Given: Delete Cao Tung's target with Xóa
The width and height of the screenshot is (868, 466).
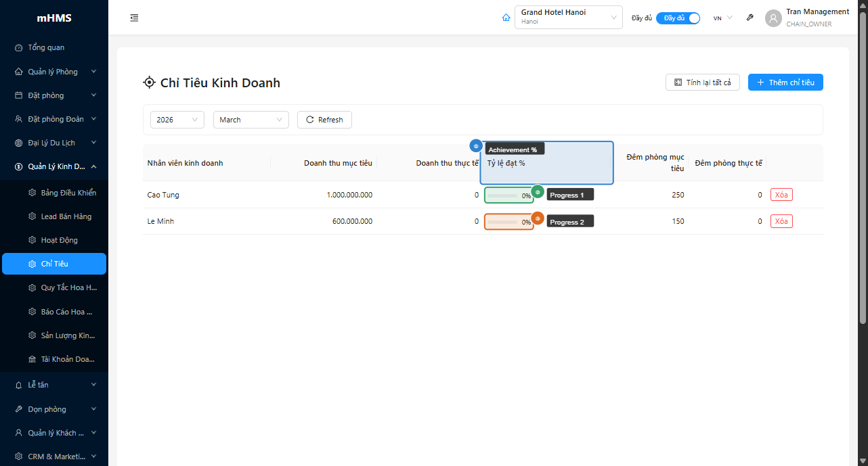Looking at the screenshot, I should coord(781,195).
